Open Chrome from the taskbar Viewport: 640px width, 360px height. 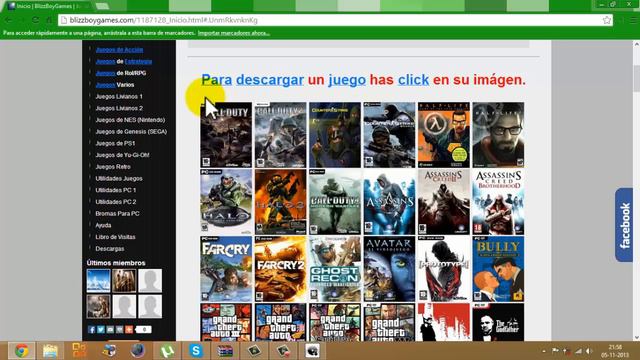[x=21, y=351]
